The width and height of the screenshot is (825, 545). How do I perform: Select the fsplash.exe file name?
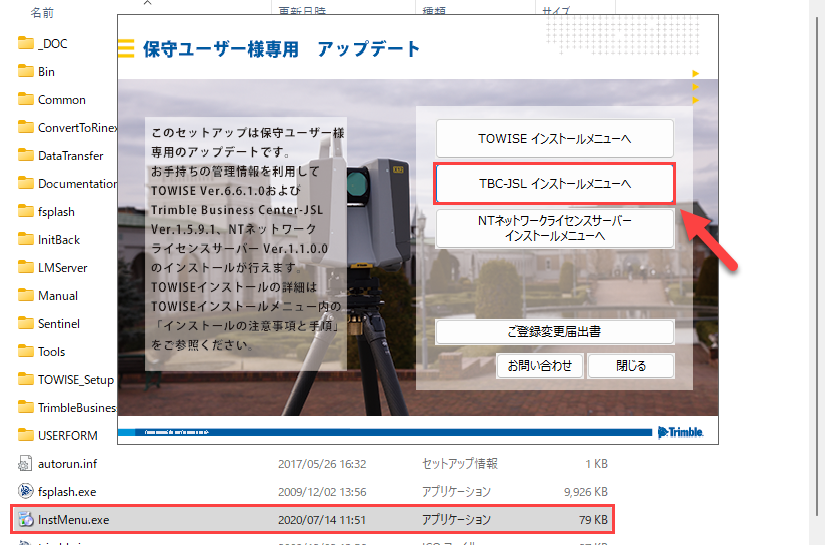(x=67, y=492)
